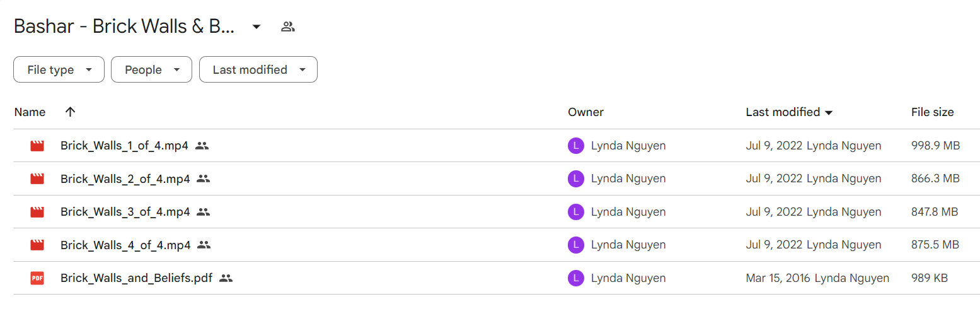Open the Last modified filter dropdown
Viewport: 980px width, 316px height.
tap(258, 69)
